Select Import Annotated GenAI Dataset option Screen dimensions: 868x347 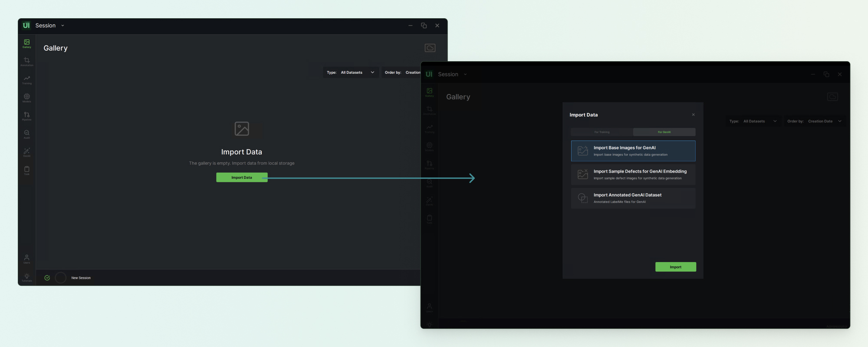(633, 198)
